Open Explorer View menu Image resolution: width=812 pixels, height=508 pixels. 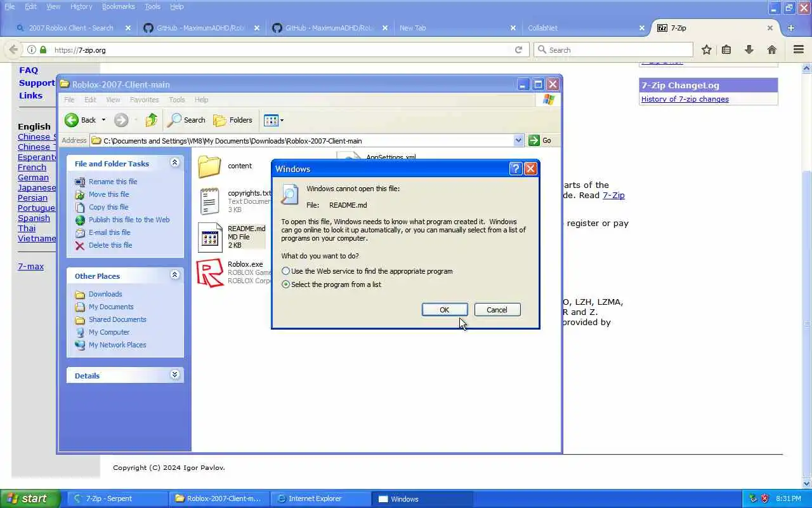click(x=113, y=100)
